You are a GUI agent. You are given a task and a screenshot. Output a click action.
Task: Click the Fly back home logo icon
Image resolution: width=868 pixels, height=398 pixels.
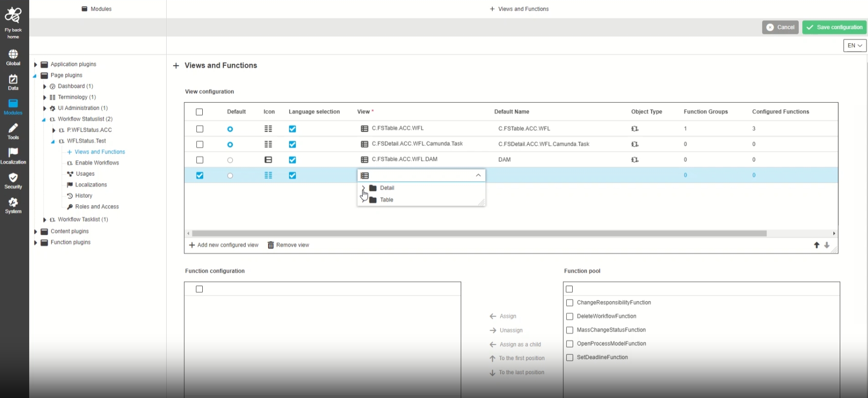click(x=13, y=16)
